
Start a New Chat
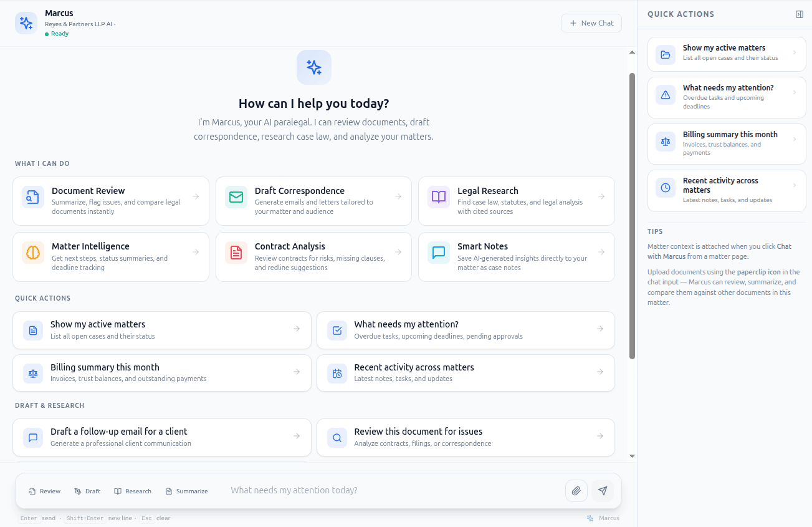point(591,23)
